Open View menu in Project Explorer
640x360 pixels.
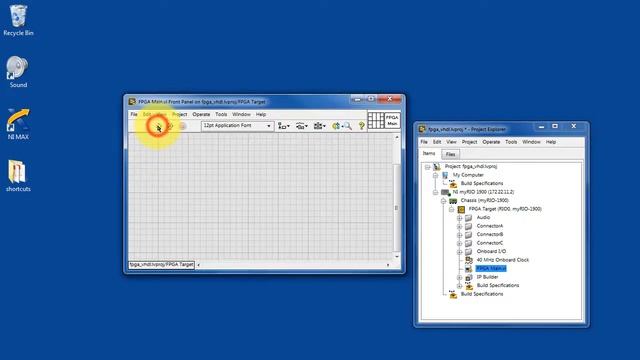click(451, 142)
